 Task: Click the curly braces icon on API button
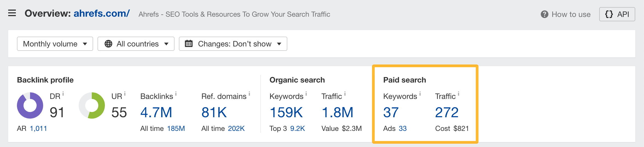point(609,14)
